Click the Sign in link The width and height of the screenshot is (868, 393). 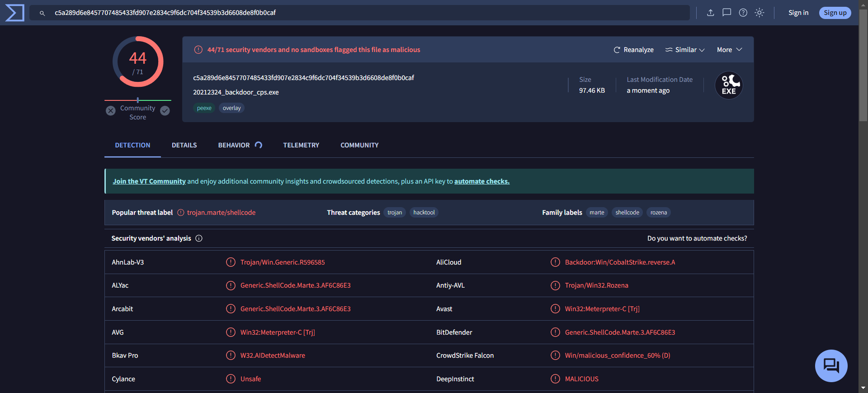(798, 13)
